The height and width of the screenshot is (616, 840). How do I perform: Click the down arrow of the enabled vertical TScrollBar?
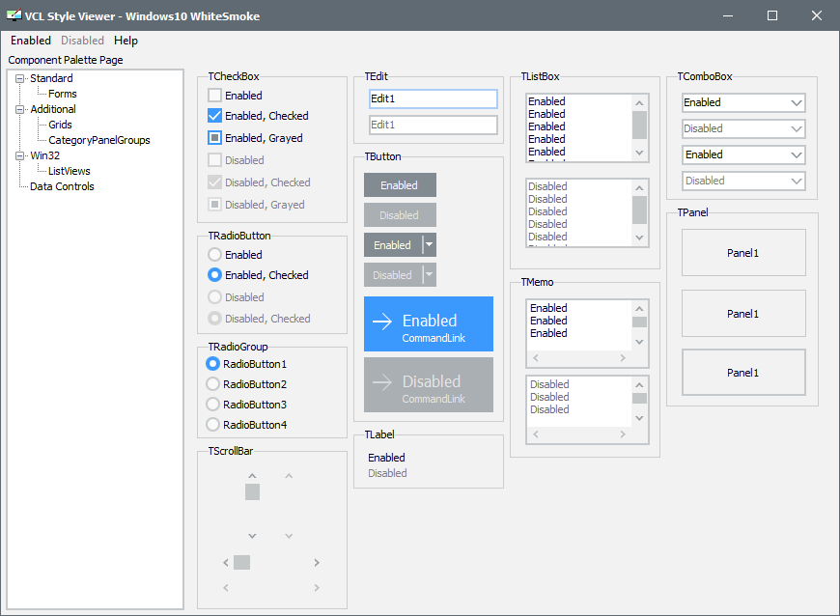[x=252, y=536]
